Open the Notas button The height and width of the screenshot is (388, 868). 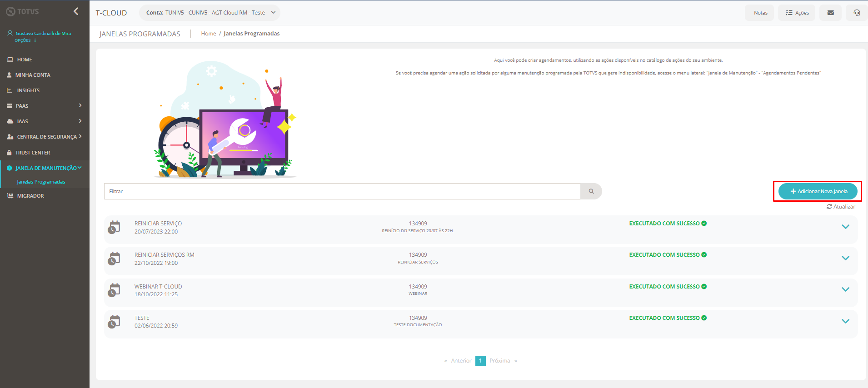[760, 13]
